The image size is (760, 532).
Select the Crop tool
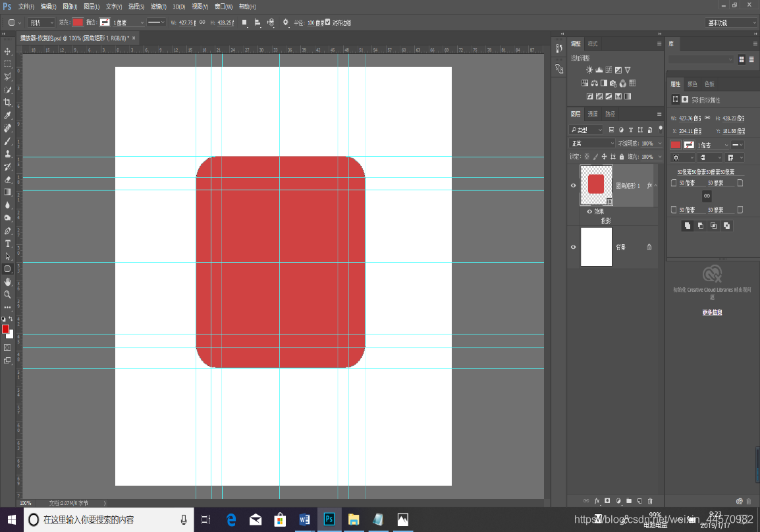pyautogui.click(x=8, y=103)
